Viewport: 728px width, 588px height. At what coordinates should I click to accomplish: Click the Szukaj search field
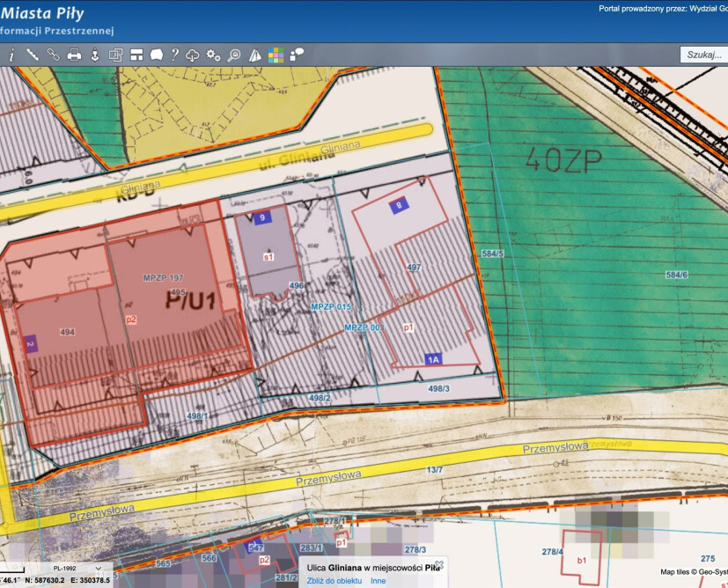pos(703,55)
